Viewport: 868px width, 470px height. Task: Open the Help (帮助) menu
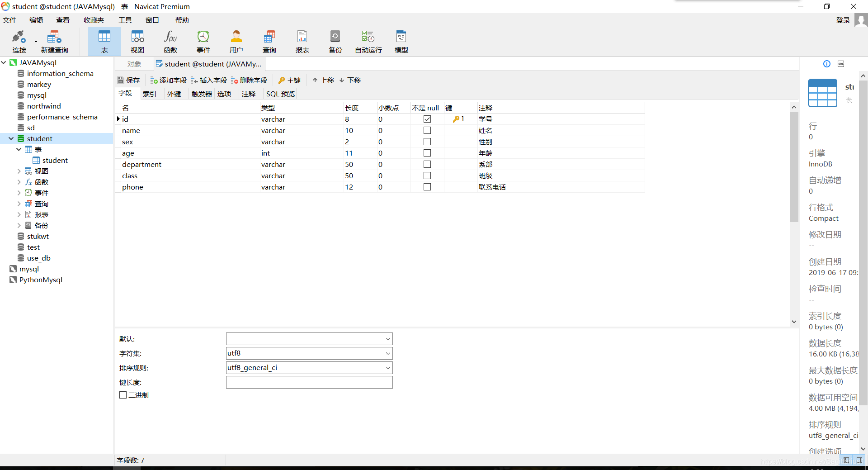[x=182, y=20]
